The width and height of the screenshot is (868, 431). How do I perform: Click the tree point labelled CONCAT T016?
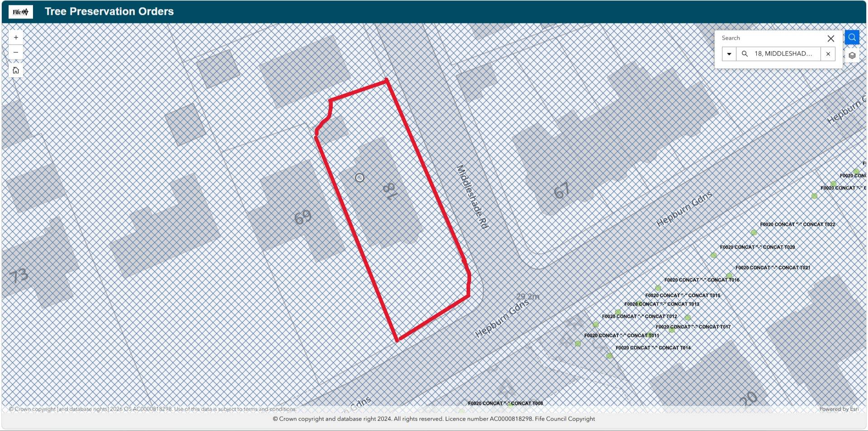point(658,288)
